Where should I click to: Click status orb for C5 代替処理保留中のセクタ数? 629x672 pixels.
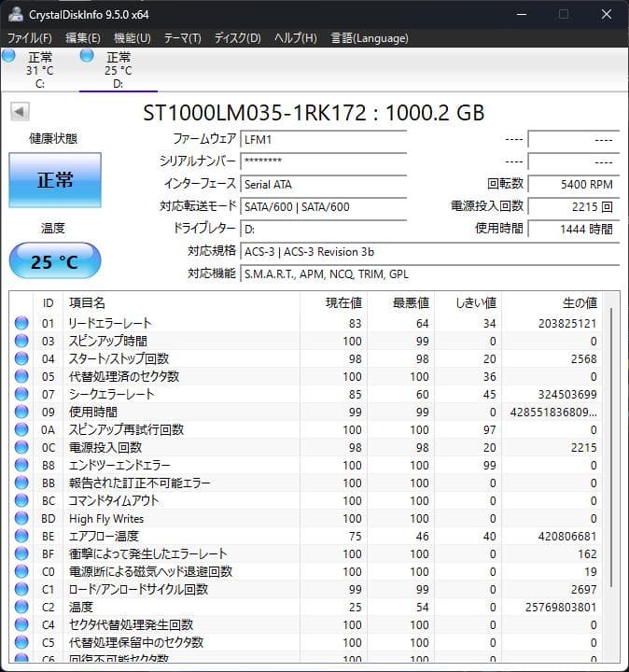[x=21, y=642]
